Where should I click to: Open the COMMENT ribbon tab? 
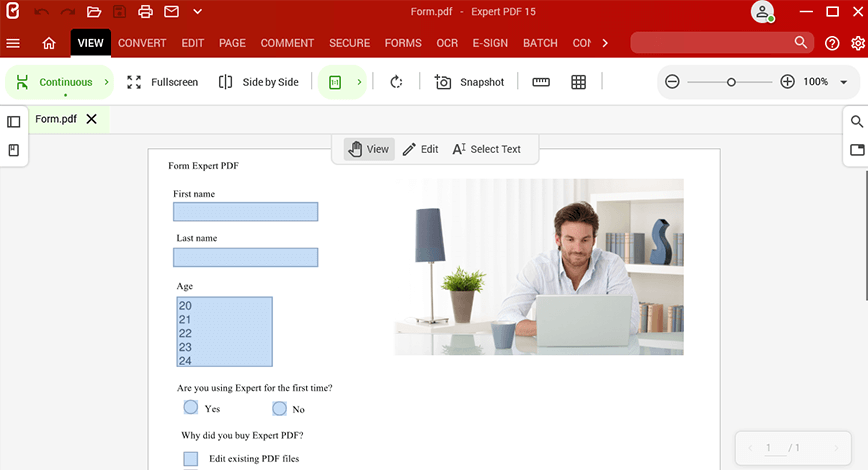(287, 43)
